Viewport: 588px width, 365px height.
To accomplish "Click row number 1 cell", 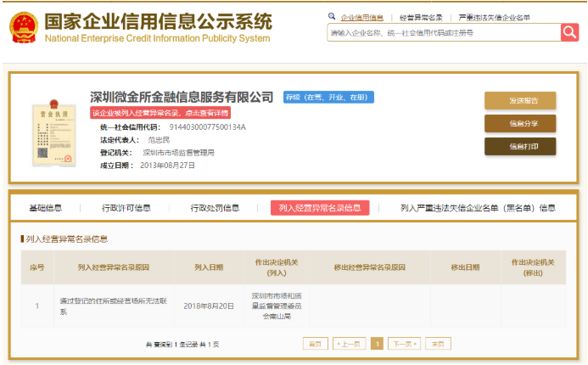I will (37, 306).
